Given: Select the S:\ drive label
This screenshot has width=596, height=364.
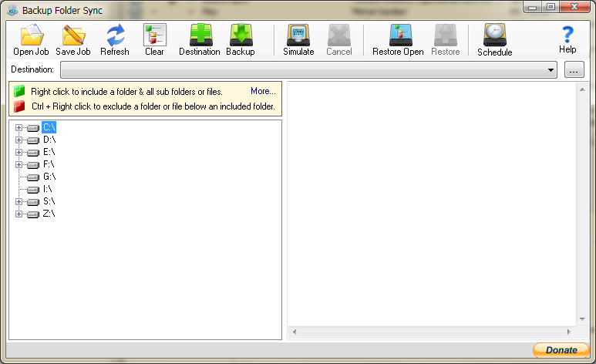Looking at the screenshot, I should point(49,201).
